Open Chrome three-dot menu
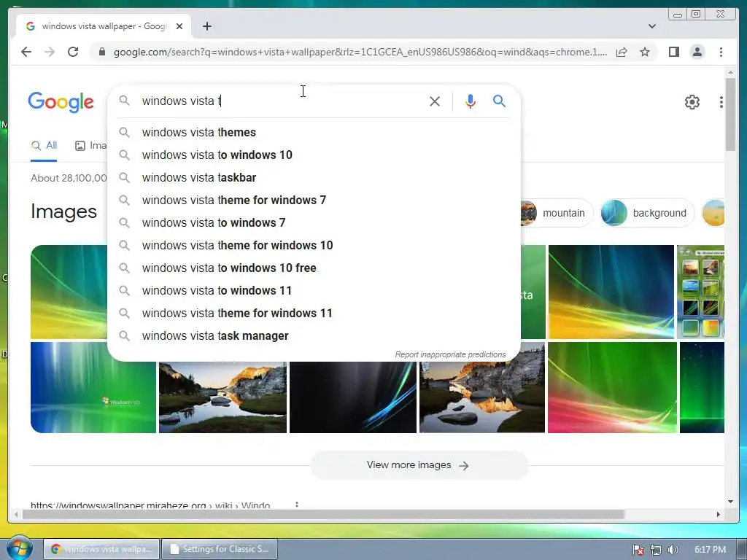 tap(721, 52)
